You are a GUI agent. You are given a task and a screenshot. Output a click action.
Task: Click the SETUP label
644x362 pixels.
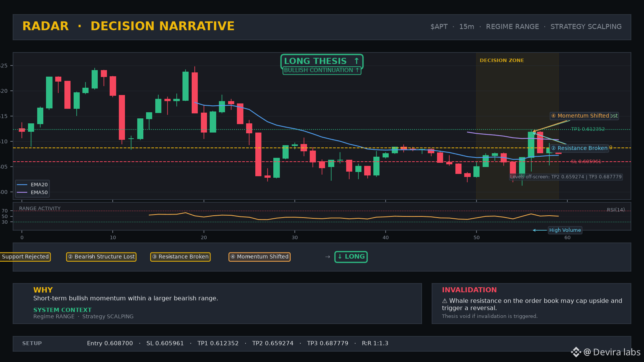32,344
